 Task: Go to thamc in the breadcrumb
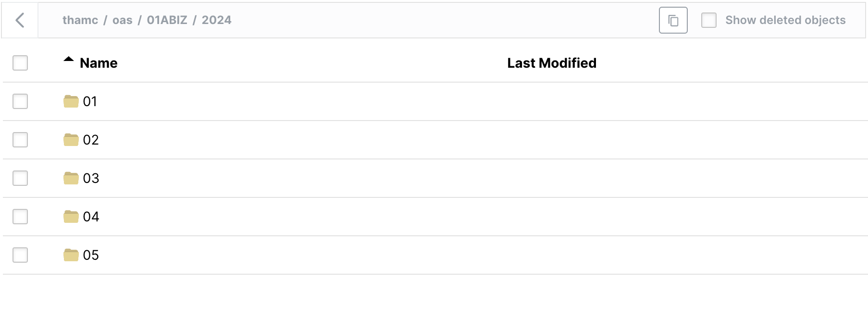click(x=80, y=20)
